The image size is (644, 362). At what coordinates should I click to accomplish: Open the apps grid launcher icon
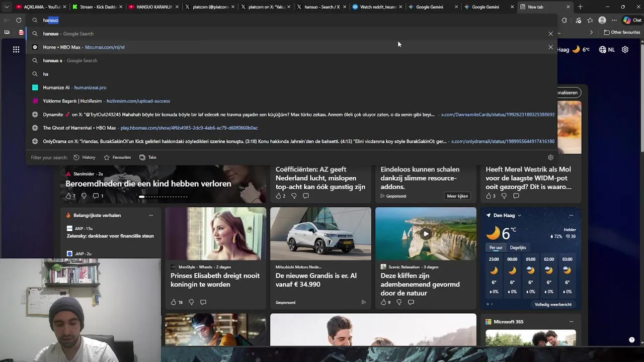click(16, 49)
